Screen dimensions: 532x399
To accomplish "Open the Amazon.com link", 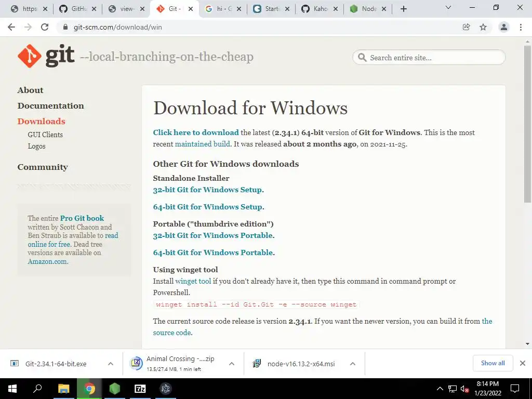I will tap(47, 261).
